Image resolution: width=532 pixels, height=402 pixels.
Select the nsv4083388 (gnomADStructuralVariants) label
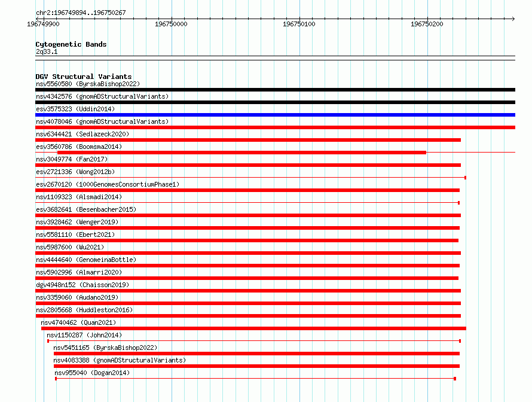[120, 360]
